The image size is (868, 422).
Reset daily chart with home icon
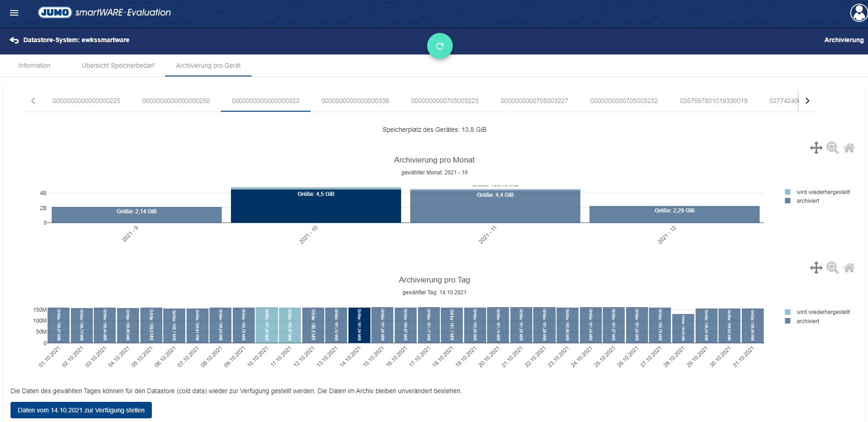coord(849,268)
